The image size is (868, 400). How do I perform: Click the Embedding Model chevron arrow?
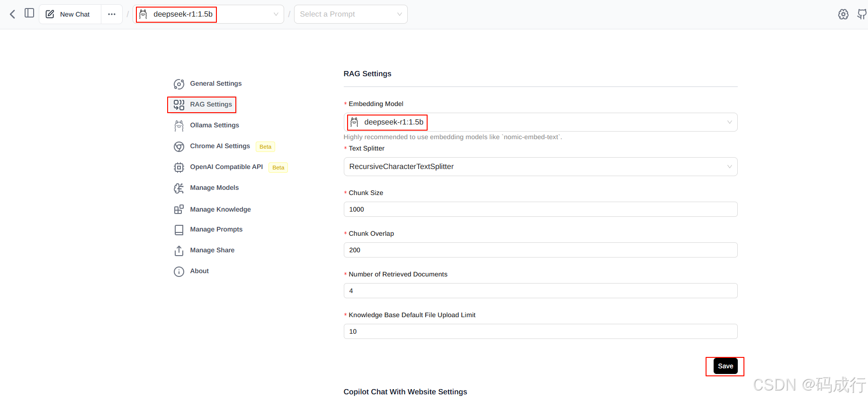[729, 122]
